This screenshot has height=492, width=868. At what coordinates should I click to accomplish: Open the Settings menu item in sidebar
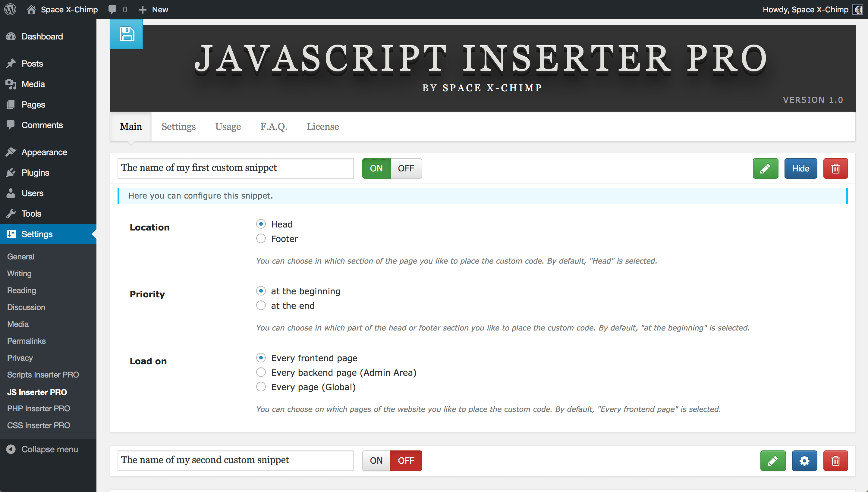[37, 233]
